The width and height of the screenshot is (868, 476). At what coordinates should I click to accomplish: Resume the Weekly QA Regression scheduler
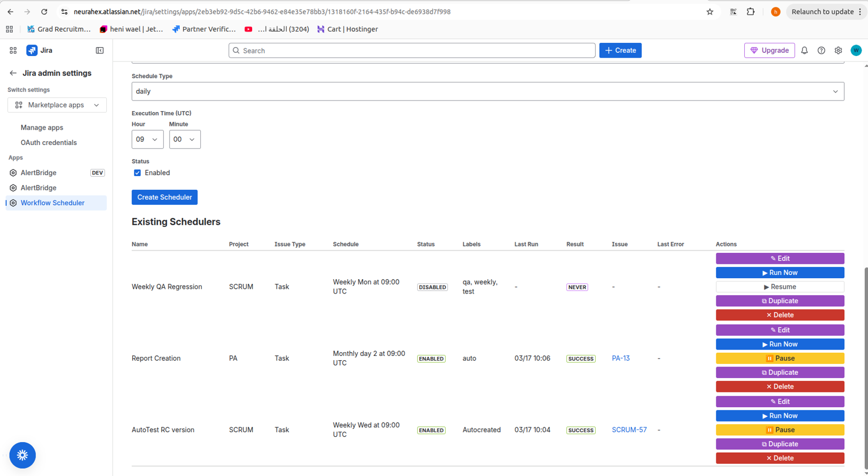point(779,287)
